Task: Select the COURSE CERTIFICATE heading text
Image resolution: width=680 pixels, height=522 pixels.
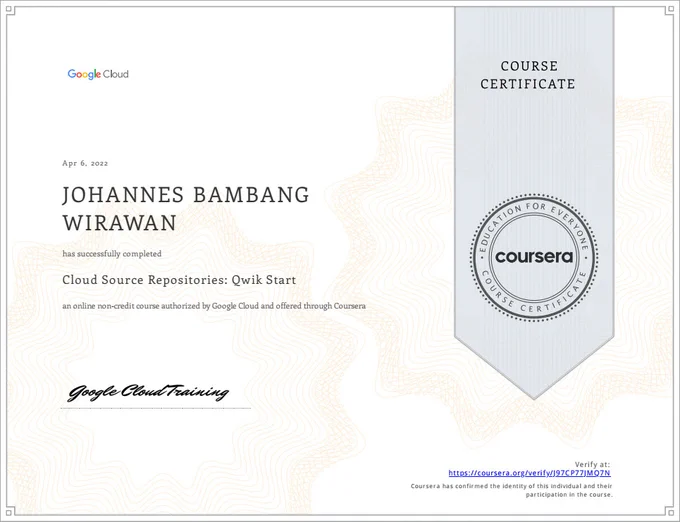Action: [x=528, y=75]
